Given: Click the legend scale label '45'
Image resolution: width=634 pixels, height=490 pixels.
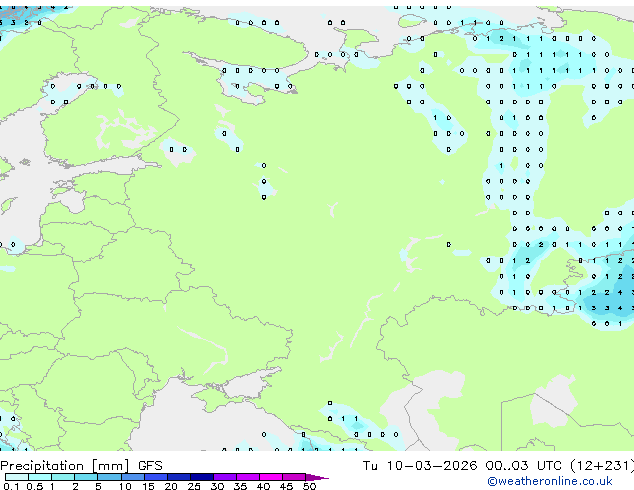Looking at the screenshot, I should (x=286, y=486).
